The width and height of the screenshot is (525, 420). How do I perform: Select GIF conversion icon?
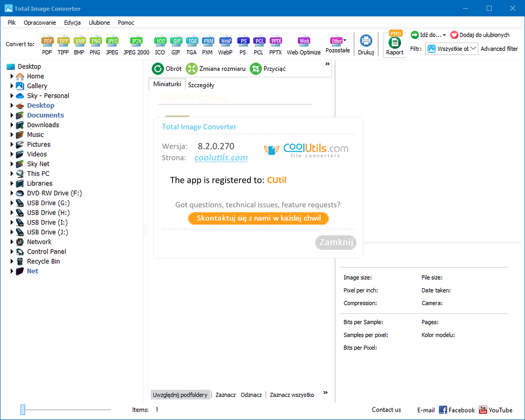coord(176,45)
